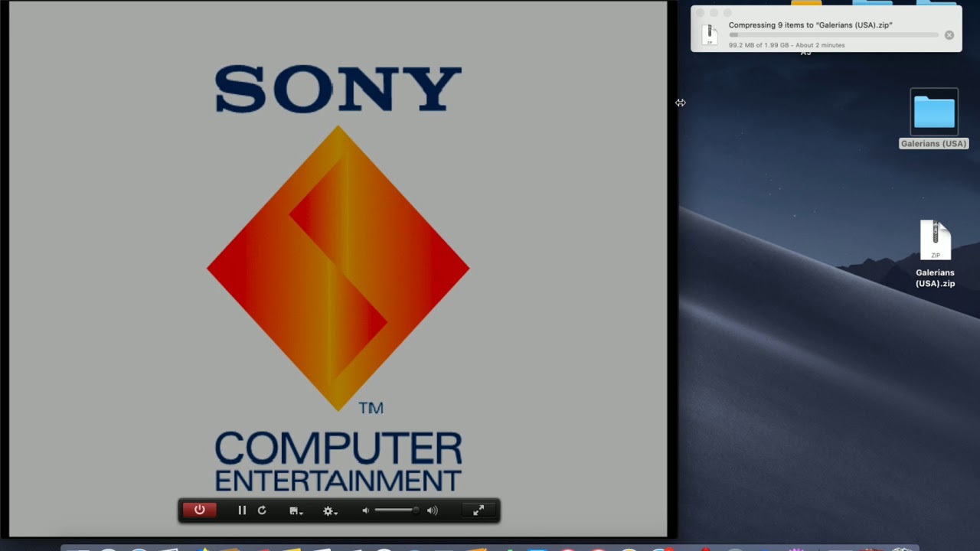This screenshot has width=980, height=551.
Task: Toggle full screen mode in the game bar
Action: [479, 510]
